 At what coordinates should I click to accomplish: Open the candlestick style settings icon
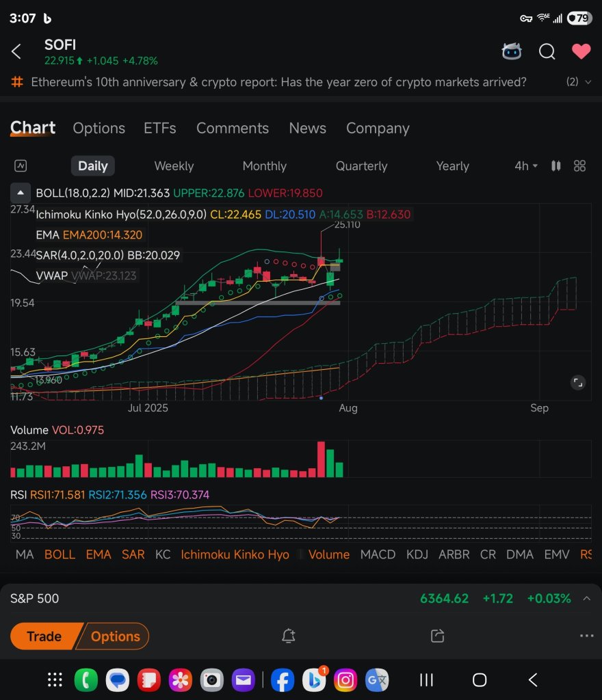(x=556, y=166)
